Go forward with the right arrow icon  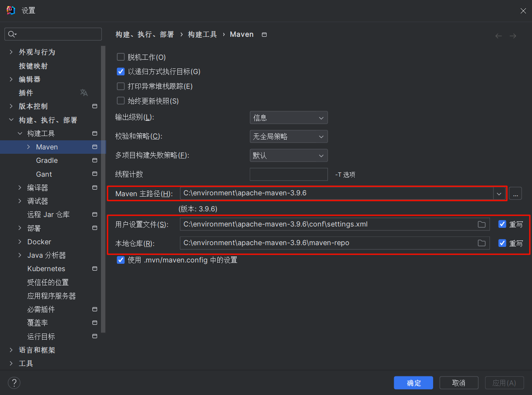tap(513, 36)
